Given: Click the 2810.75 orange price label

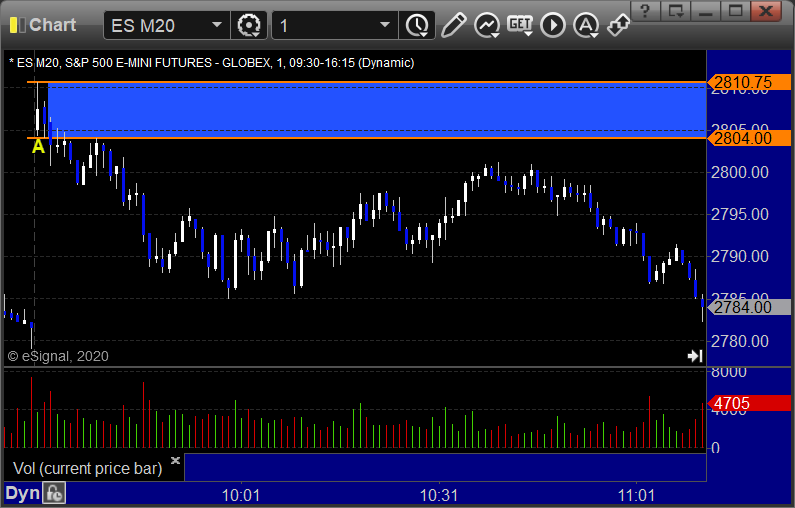Looking at the screenshot, I should [x=749, y=82].
